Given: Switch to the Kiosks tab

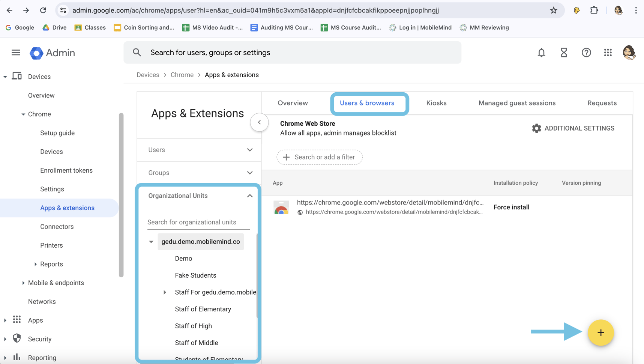Looking at the screenshot, I should [x=436, y=103].
